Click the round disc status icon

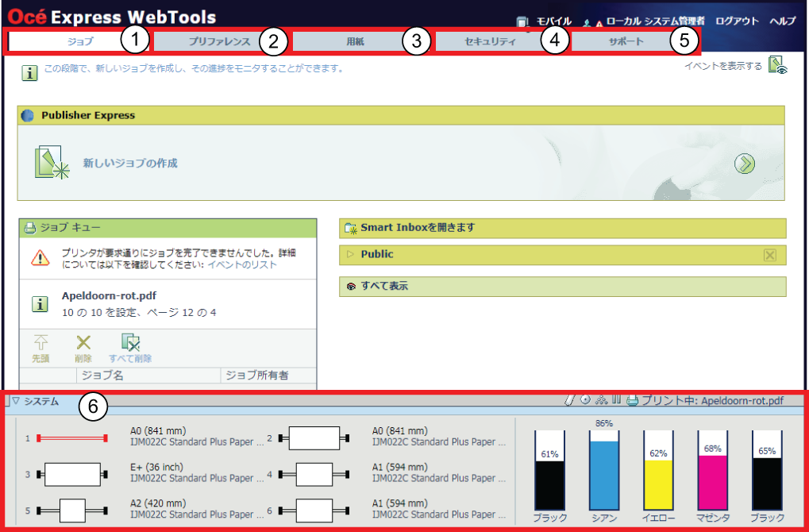click(585, 399)
